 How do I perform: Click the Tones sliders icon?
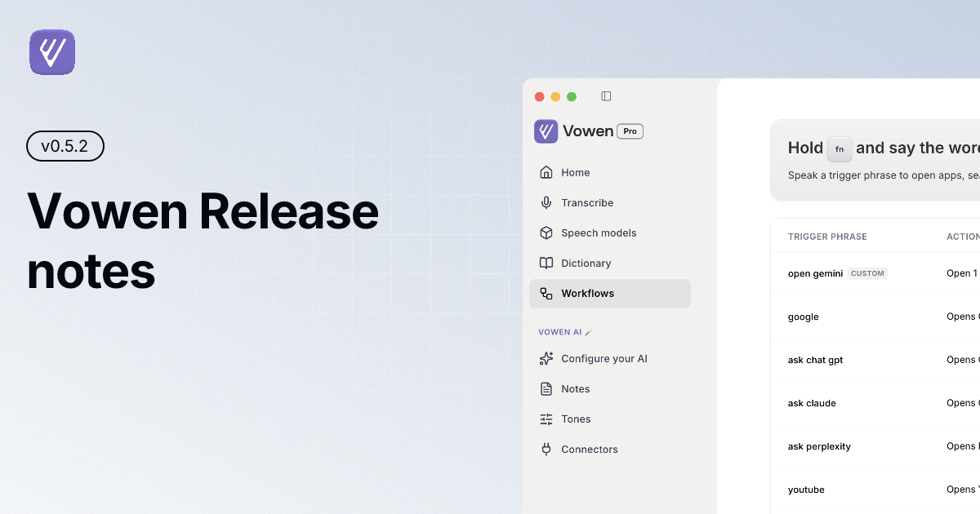click(x=546, y=419)
